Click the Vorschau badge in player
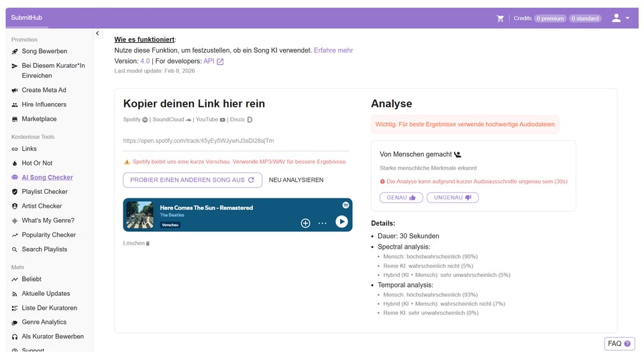This screenshot has height=362, width=644. tap(170, 225)
